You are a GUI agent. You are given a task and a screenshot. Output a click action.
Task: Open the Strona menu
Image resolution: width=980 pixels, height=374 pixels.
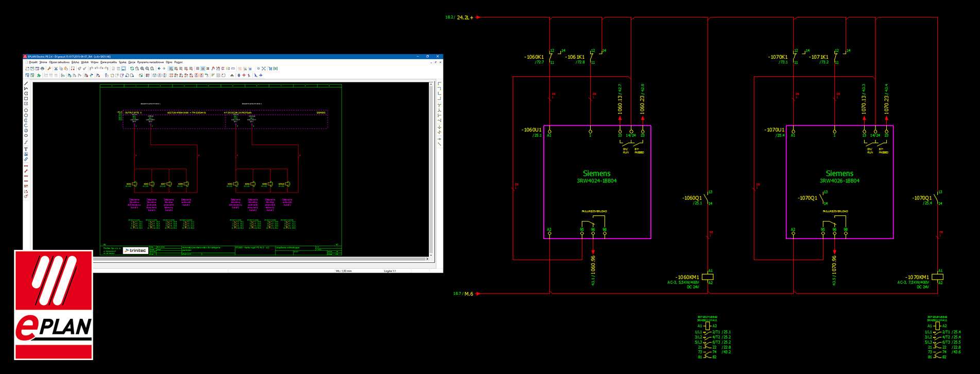(43, 62)
